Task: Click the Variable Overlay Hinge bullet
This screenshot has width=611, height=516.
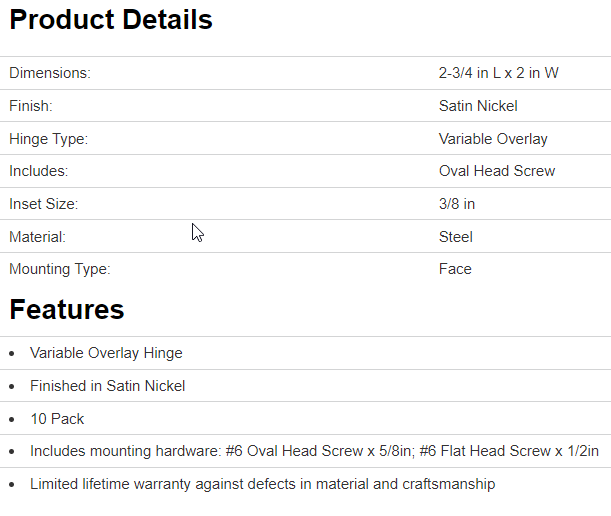Action: (106, 353)
